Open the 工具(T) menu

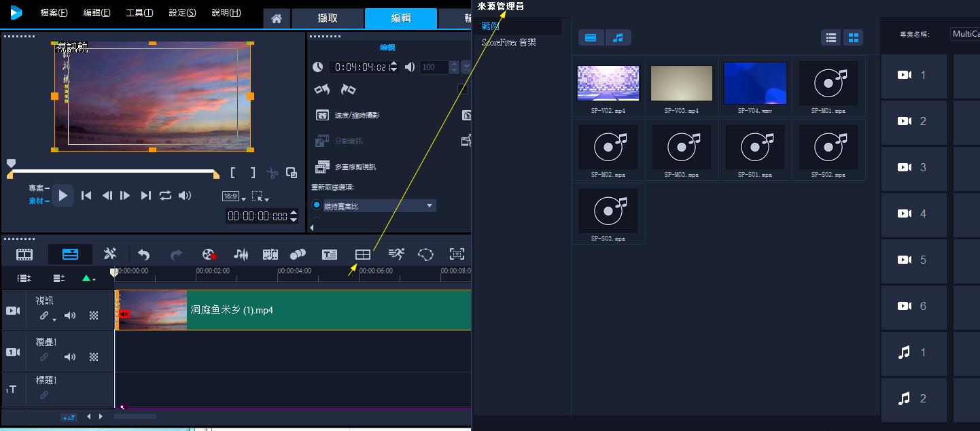click(140, 13)
